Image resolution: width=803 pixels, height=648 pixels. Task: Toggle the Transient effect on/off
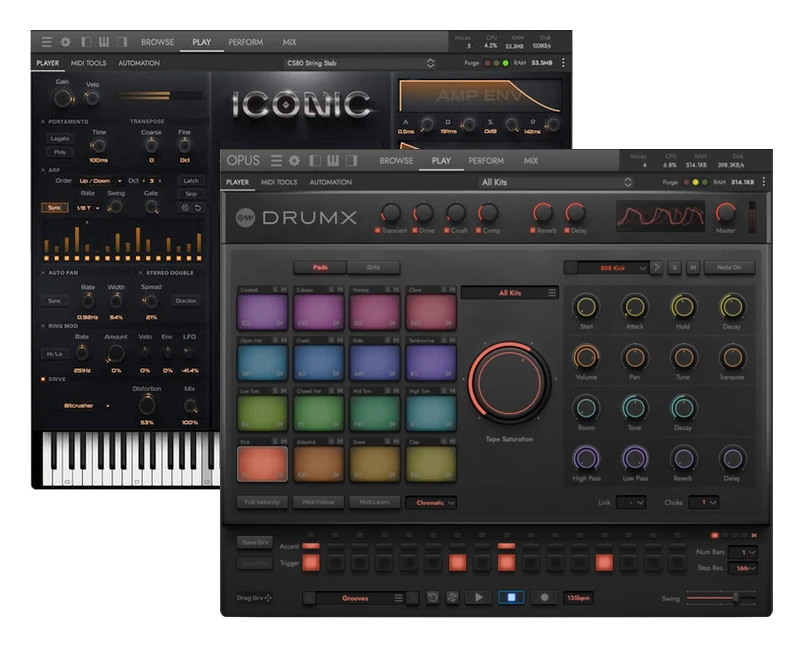[x=377, y=231]
